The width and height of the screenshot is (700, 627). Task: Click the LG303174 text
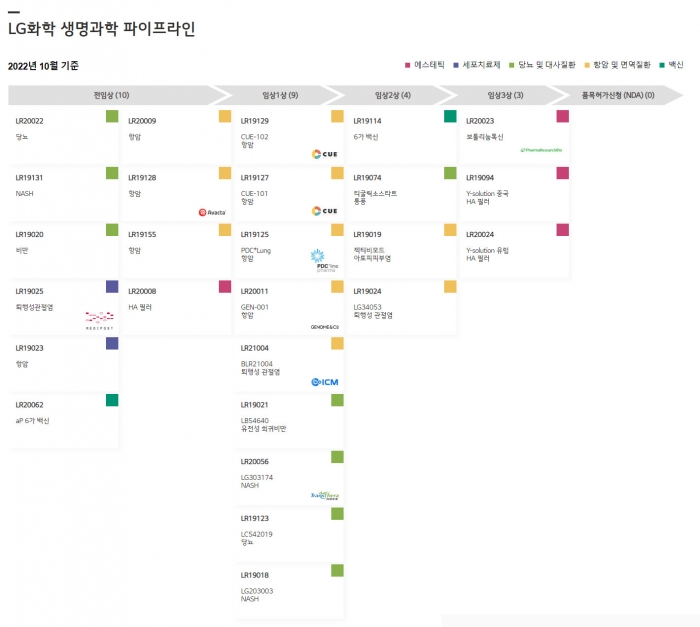(257, 477)
